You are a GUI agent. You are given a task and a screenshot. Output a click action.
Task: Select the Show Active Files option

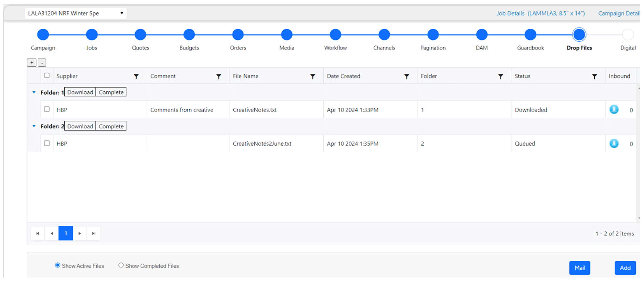tap(58, 265)
